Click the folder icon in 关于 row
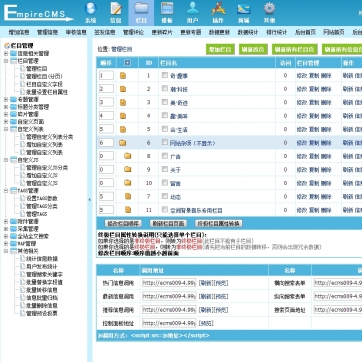The image size is (362, 362). (128, 169)
